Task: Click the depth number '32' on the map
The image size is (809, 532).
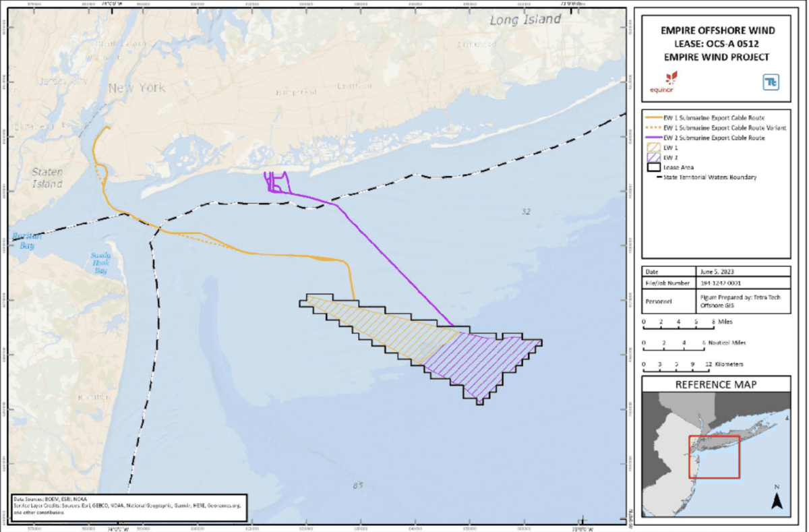Action: click(x=526, y=212)
